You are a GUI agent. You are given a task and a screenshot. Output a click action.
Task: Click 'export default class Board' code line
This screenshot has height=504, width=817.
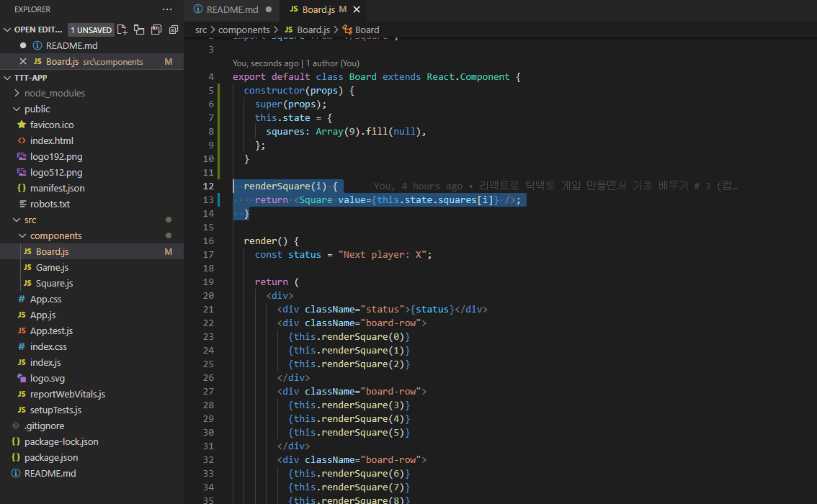point(377,76)
